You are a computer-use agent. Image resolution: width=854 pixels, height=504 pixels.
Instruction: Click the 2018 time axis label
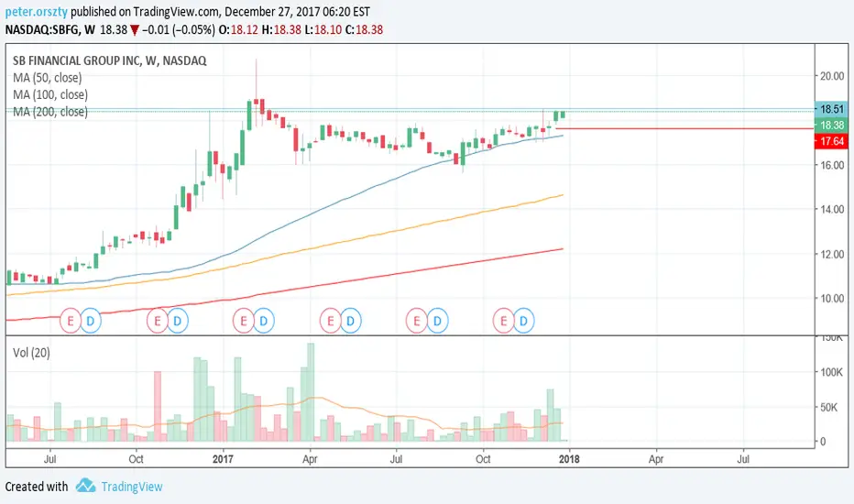tap(569, 459)
